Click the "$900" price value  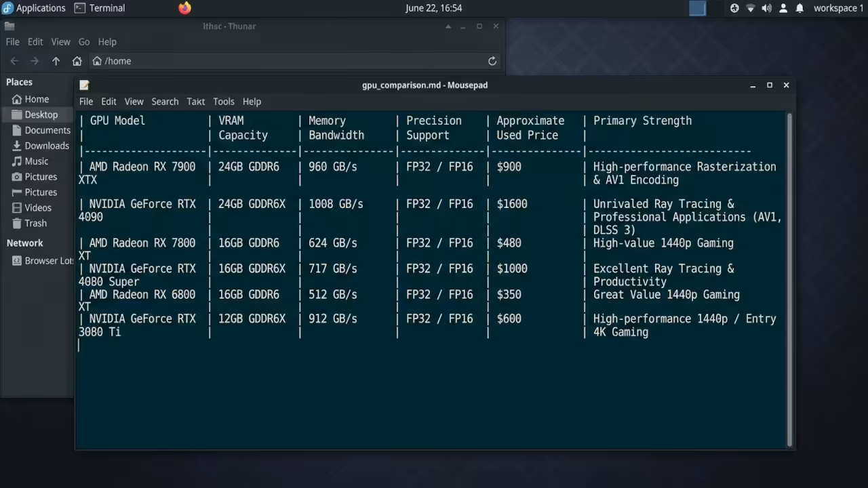pos(509,167)
